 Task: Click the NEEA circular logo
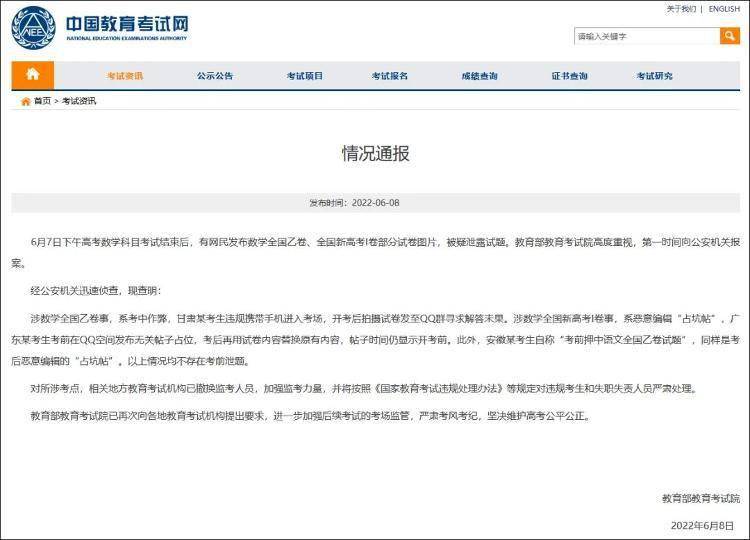[33, 28]
